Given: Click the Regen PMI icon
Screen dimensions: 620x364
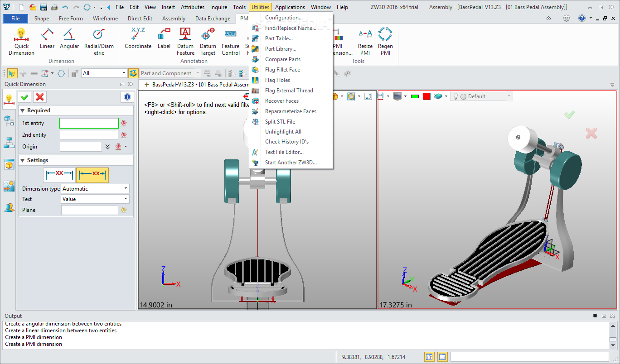Looking at the screenshot, I should [385, 41].
